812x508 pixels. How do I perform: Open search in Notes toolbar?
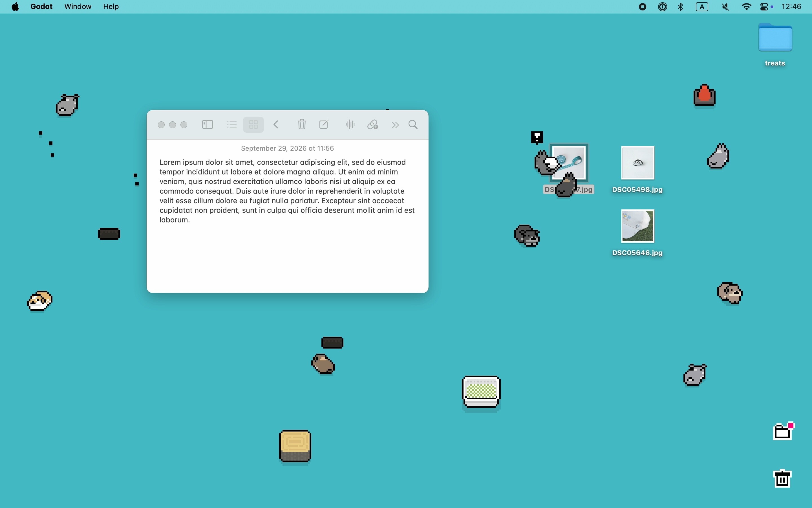tap(413, 125)
